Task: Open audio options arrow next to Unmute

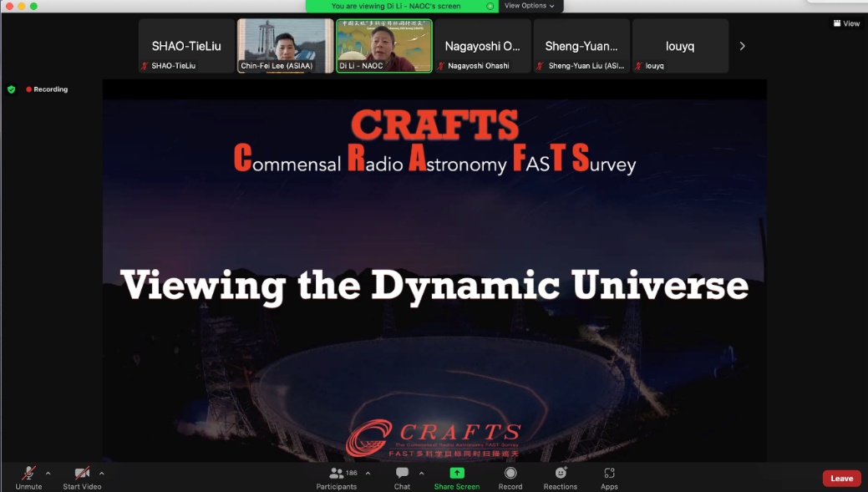Action: (x=48, y=473)
